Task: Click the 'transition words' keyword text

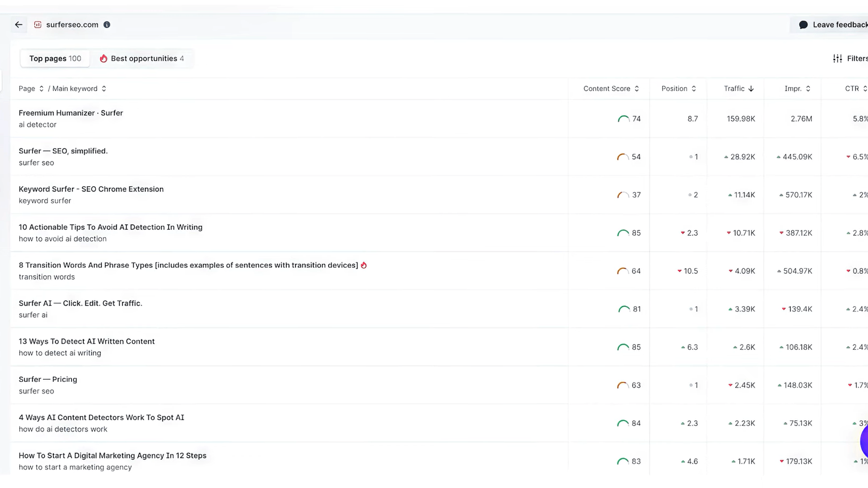Action: (x=47, y=277)
